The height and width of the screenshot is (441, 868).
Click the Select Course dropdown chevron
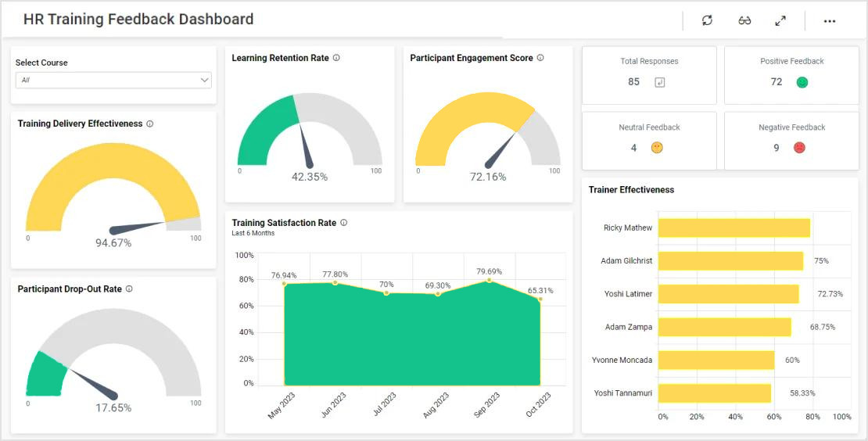tap(204, 81)
